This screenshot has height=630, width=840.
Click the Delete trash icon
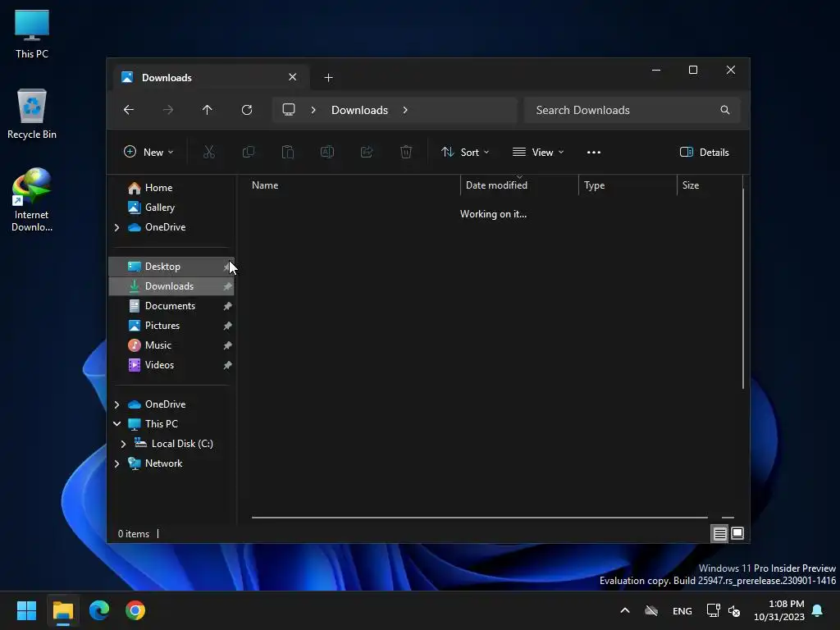406,152
